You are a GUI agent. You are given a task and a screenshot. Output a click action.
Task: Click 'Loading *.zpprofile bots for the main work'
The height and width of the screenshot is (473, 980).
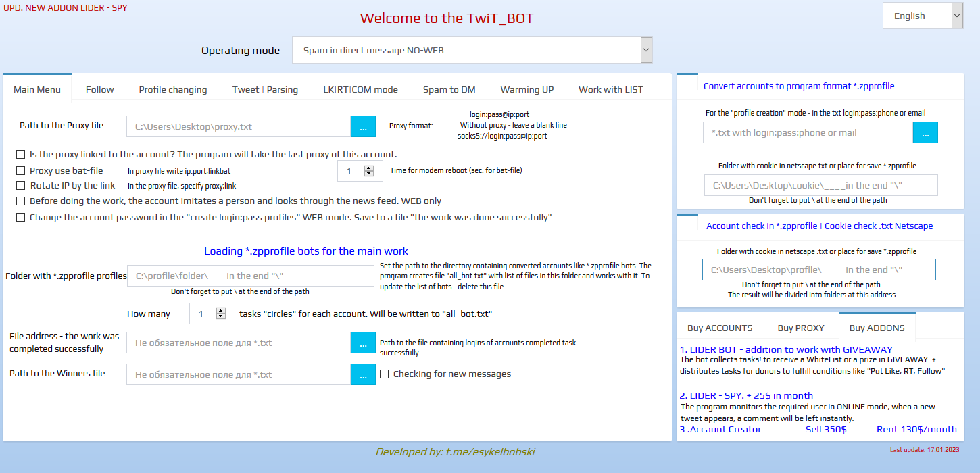click(x=306, y=251)
